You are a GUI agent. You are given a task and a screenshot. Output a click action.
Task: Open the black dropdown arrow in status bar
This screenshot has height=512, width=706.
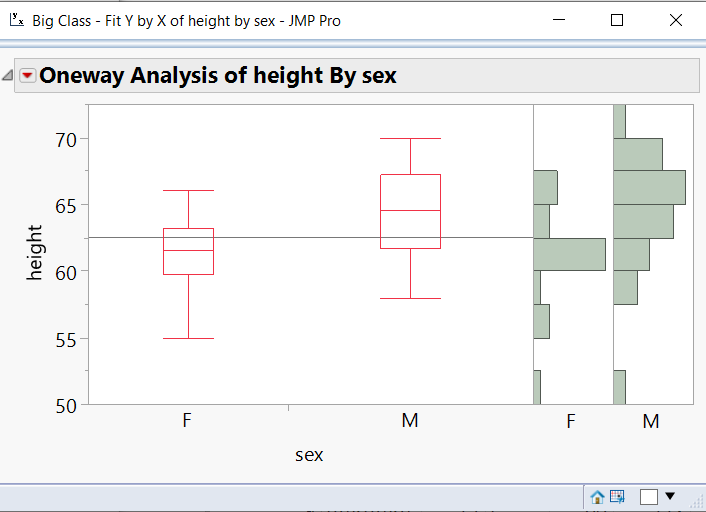tap(670, 496)
